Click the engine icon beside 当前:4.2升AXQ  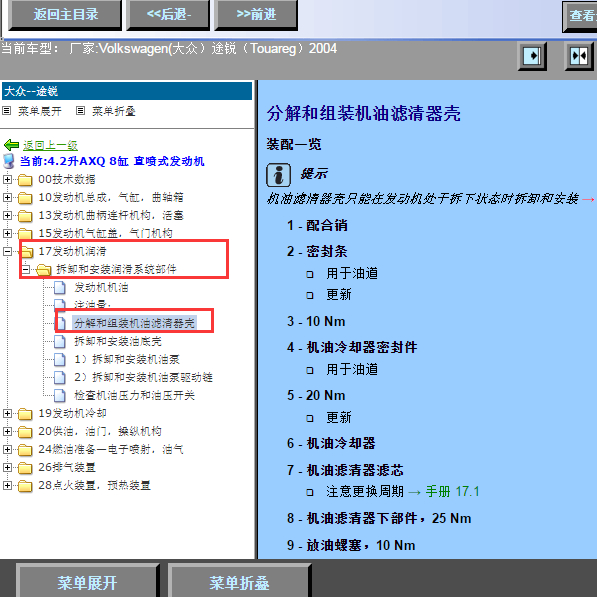(9, 161)
